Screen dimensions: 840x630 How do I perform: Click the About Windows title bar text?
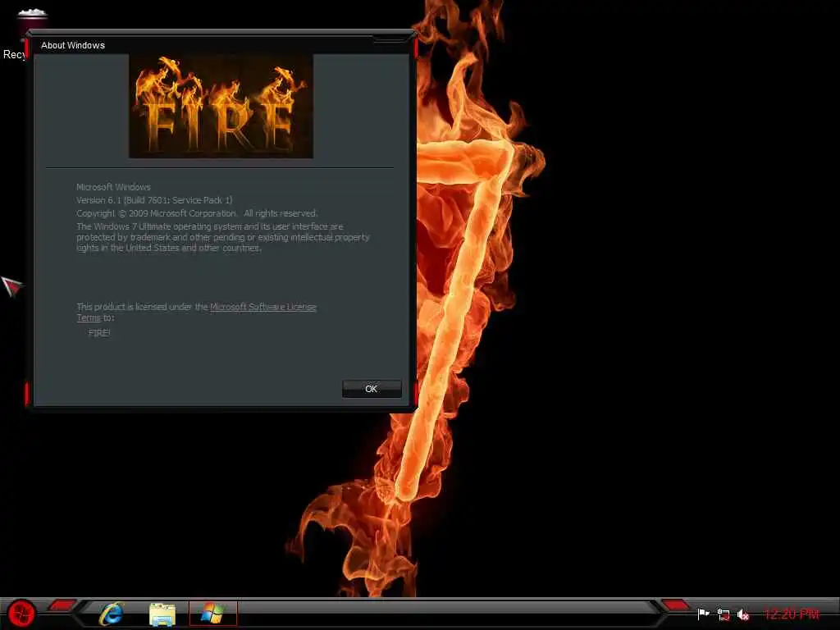[73, 46]
